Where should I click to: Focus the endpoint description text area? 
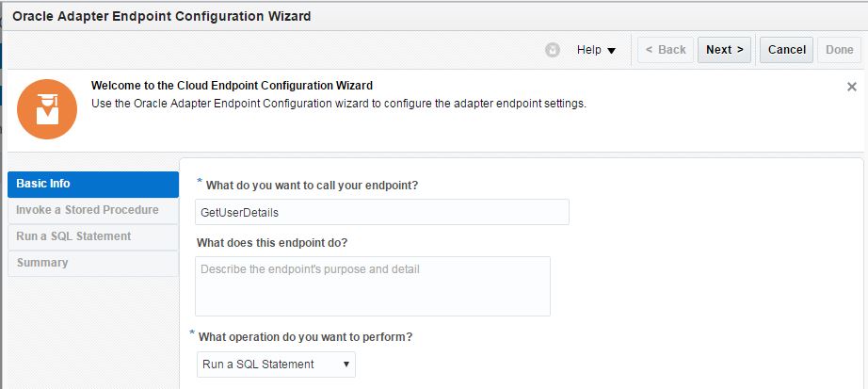click(372, 286)
